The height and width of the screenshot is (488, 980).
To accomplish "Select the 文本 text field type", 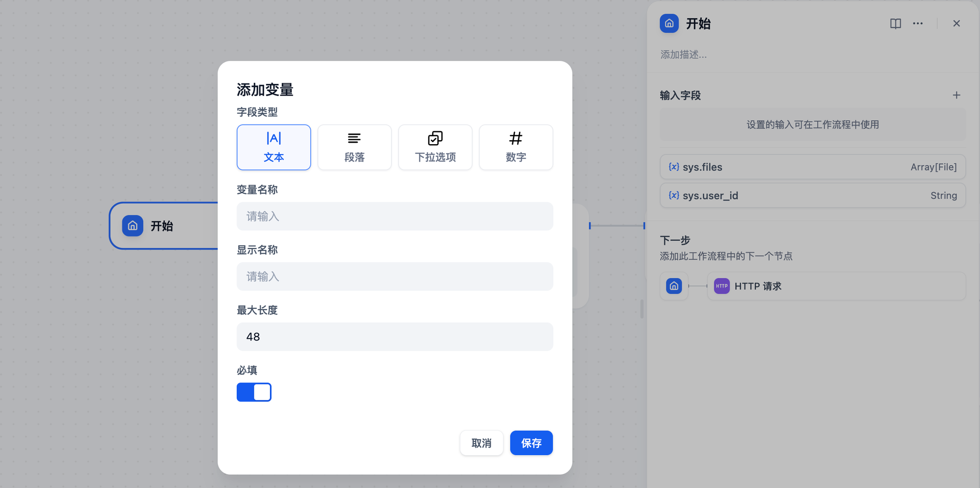I will tap(273, 147).
